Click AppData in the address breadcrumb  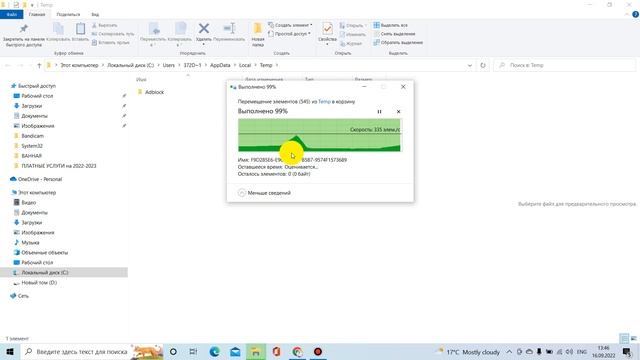[x=220, y=65]
